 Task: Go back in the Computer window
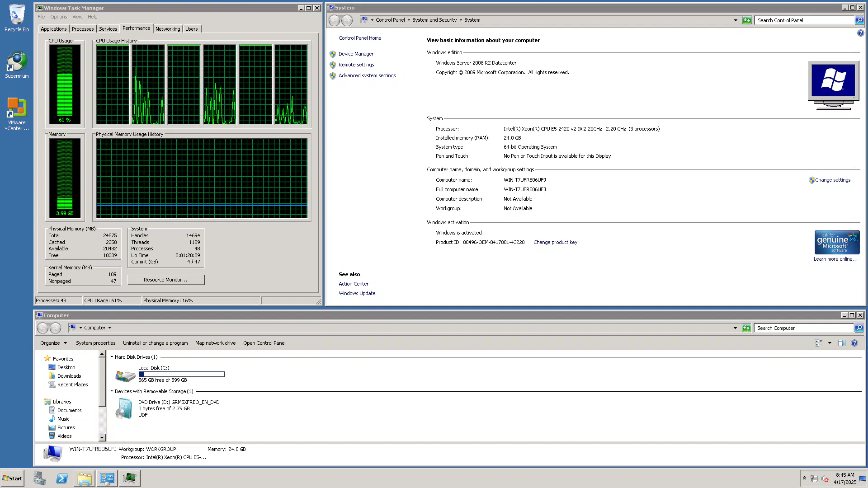coord(43,328)
